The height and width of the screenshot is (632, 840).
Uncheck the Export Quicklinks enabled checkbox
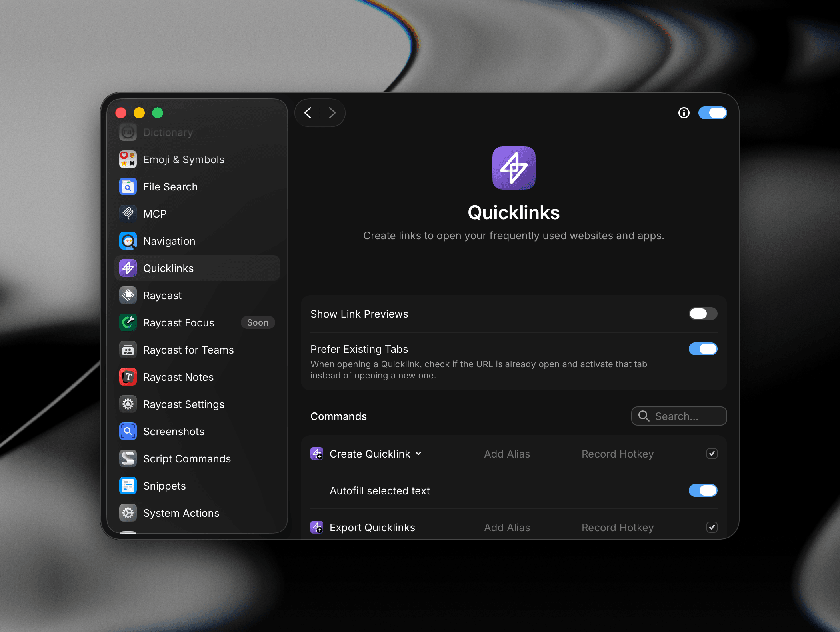coord(712,528)
